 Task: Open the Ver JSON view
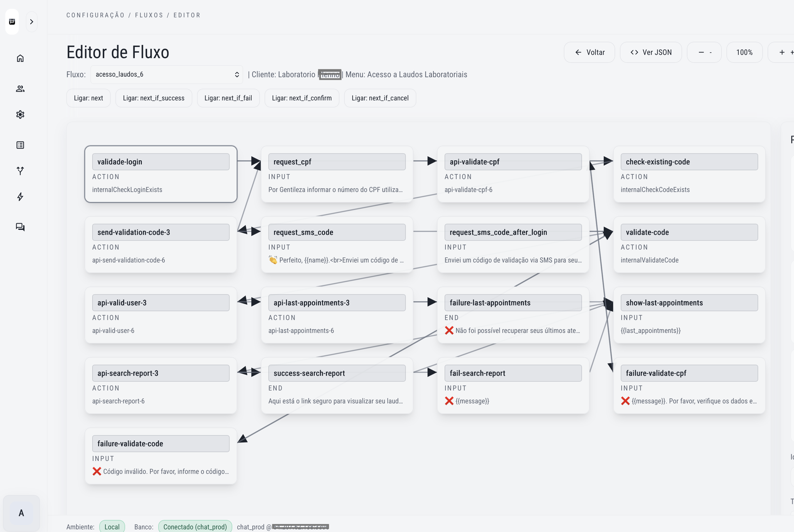(651, 52)
